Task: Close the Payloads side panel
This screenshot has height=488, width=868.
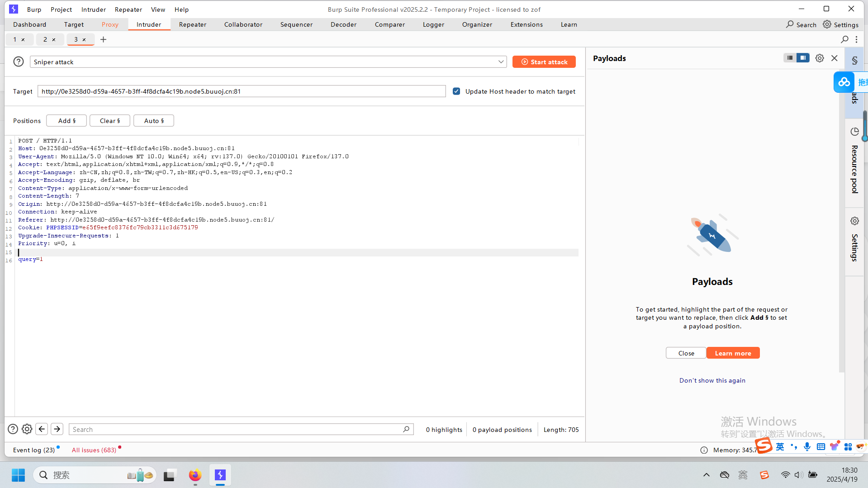Action: (x=835, y=58)
